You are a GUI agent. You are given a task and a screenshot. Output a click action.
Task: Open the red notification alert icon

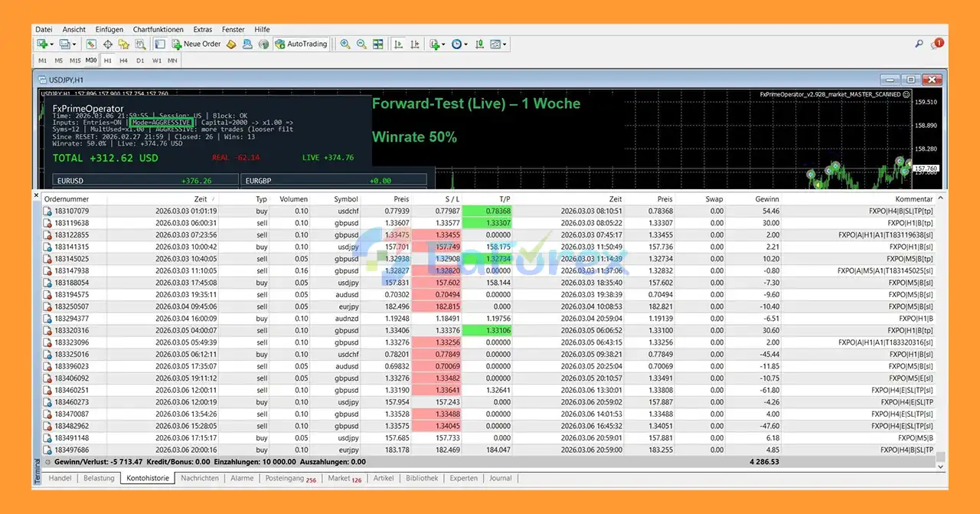tap(939, 44)
